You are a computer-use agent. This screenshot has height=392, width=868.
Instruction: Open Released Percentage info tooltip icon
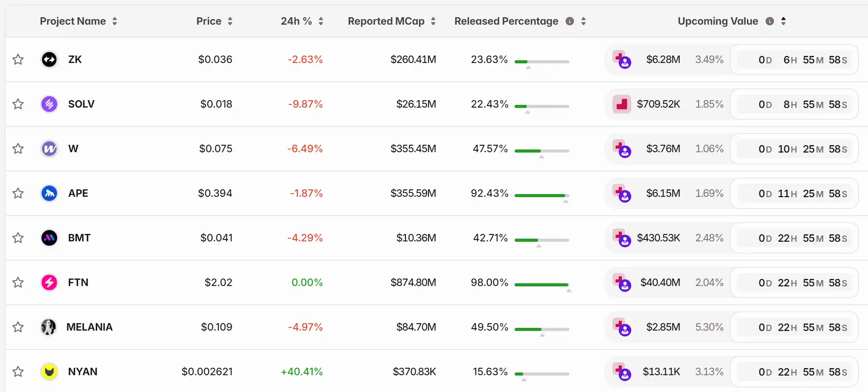[x=570, y=21]
